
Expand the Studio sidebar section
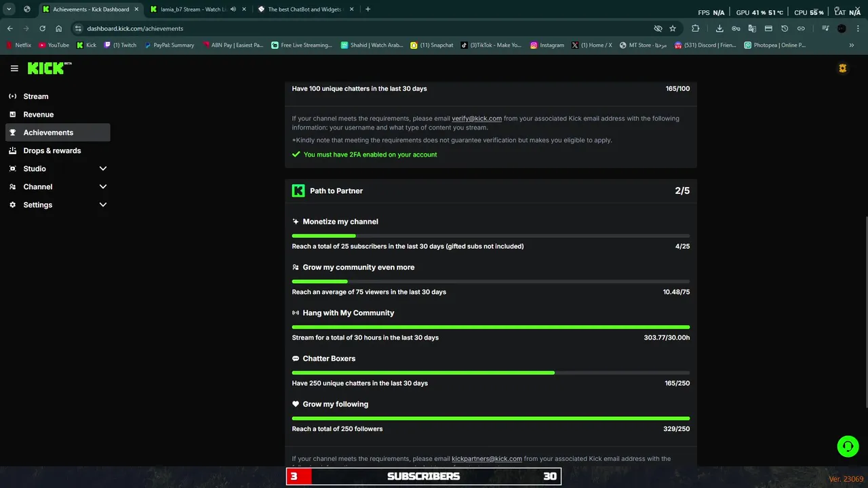point(103,169)
